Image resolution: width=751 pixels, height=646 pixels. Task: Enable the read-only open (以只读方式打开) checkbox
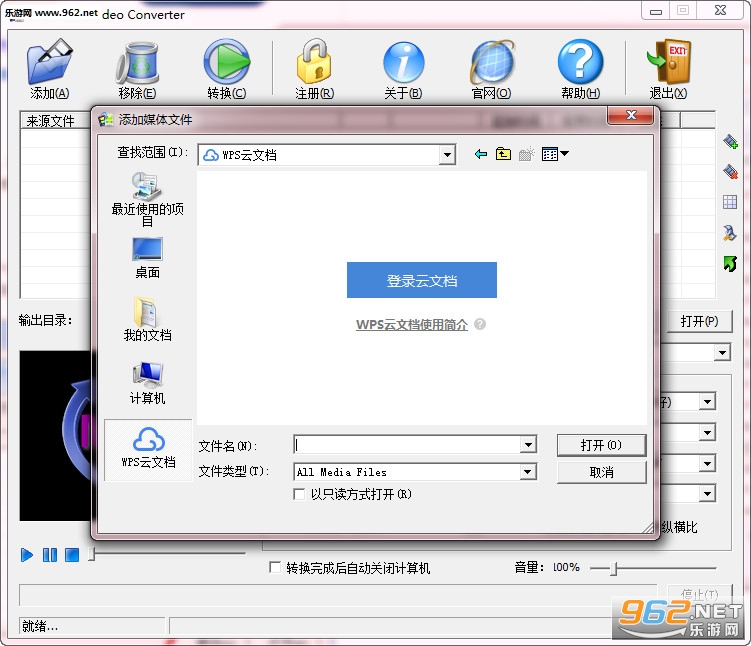point(299,494)
